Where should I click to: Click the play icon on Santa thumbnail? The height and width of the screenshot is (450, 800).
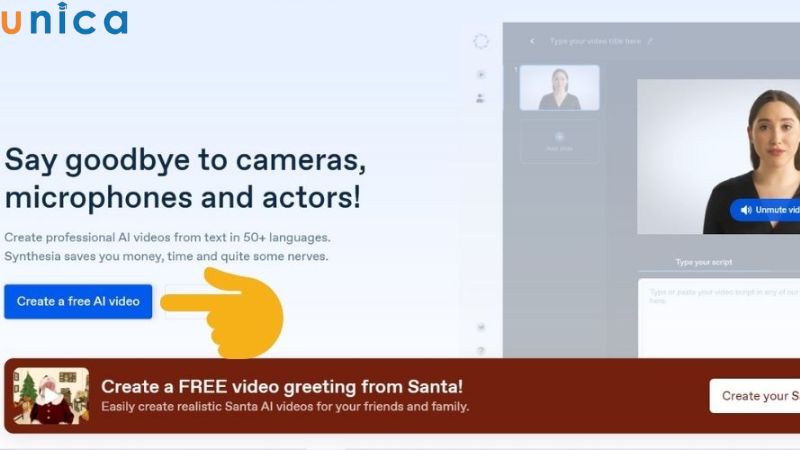pyautogui.click(x=49, y=396)
